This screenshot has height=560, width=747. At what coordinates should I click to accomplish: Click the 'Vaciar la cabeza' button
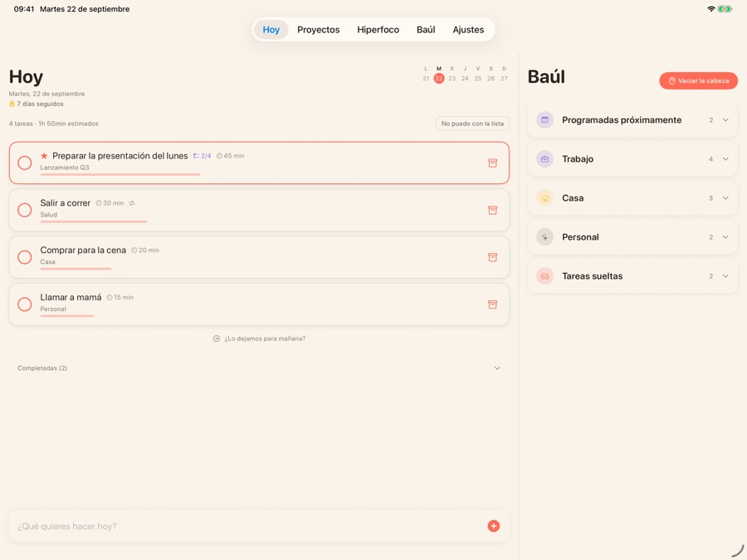(698, 81)
